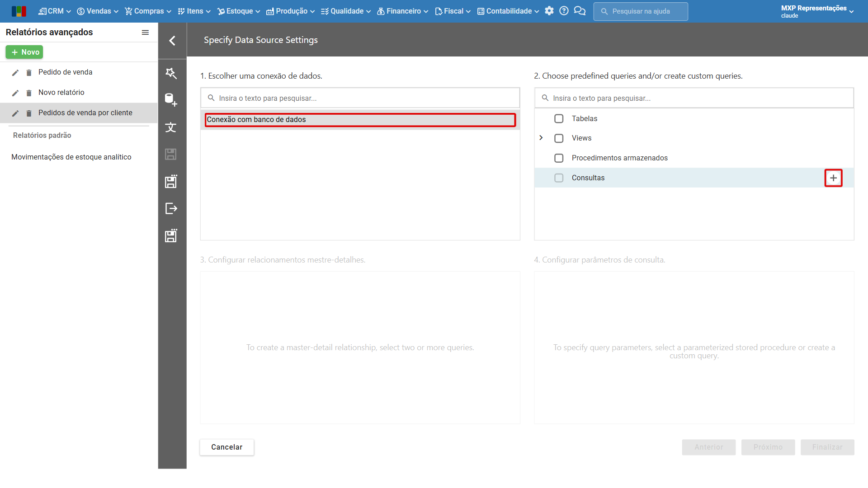Delete Pedidos de venda por cliente report

[x=29, y=113]
